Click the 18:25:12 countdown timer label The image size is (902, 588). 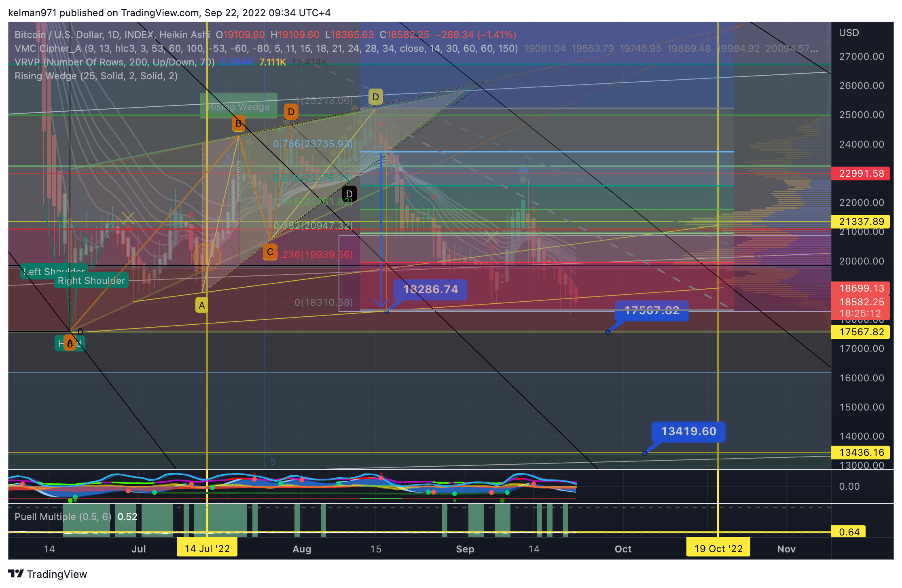pyautogui.click(x=860, y=314)
